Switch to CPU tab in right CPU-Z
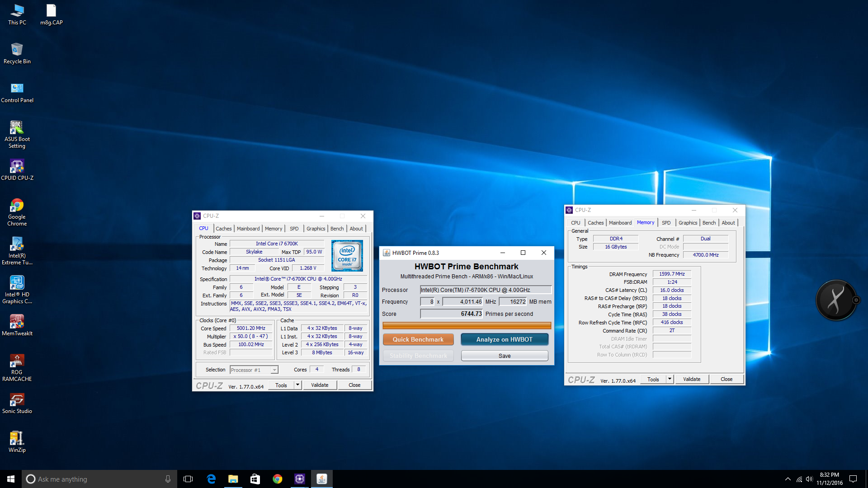The height and width of the screenshot is (488, 868). tap(576, 223)
